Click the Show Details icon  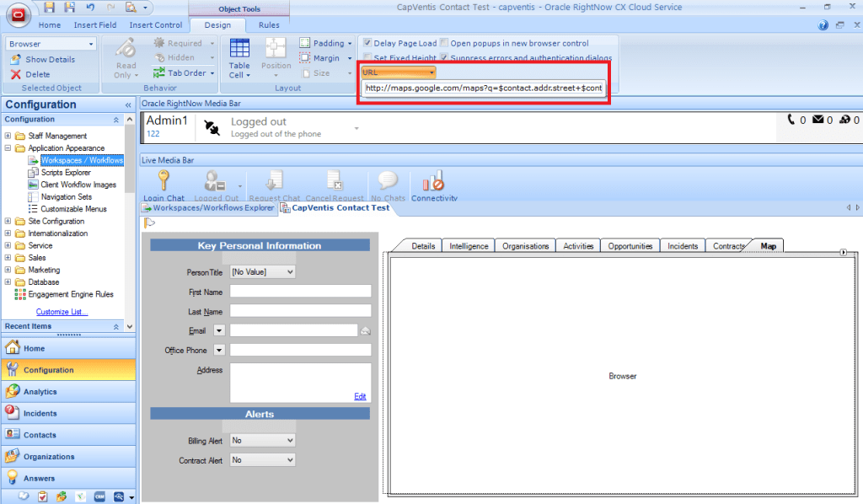click(16, 60)
